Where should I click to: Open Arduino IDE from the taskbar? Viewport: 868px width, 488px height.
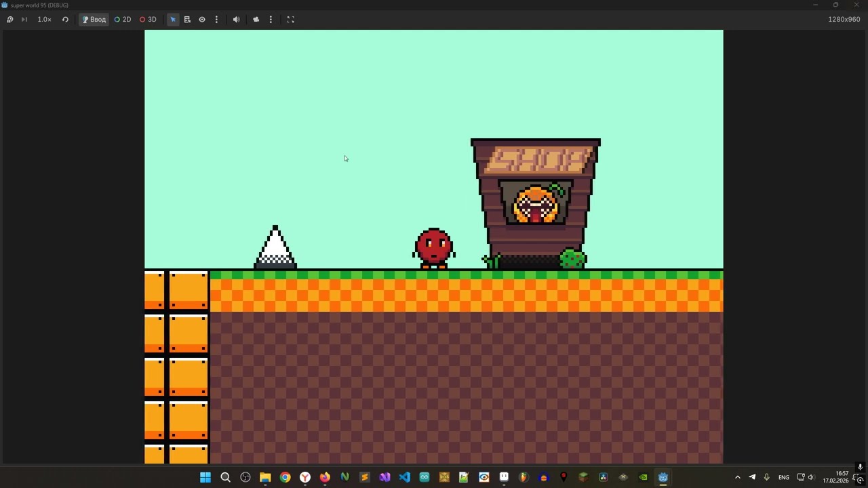click(425, 477)
